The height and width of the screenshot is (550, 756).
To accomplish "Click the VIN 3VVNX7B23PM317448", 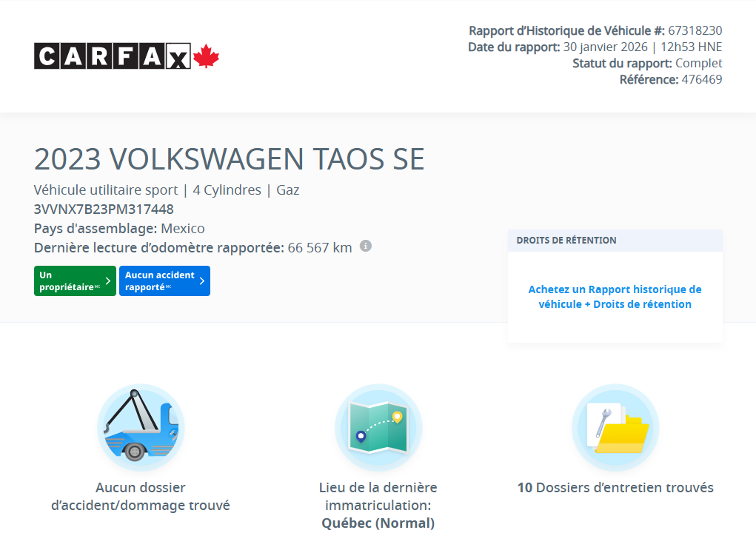I will click(x=103, y=209).
